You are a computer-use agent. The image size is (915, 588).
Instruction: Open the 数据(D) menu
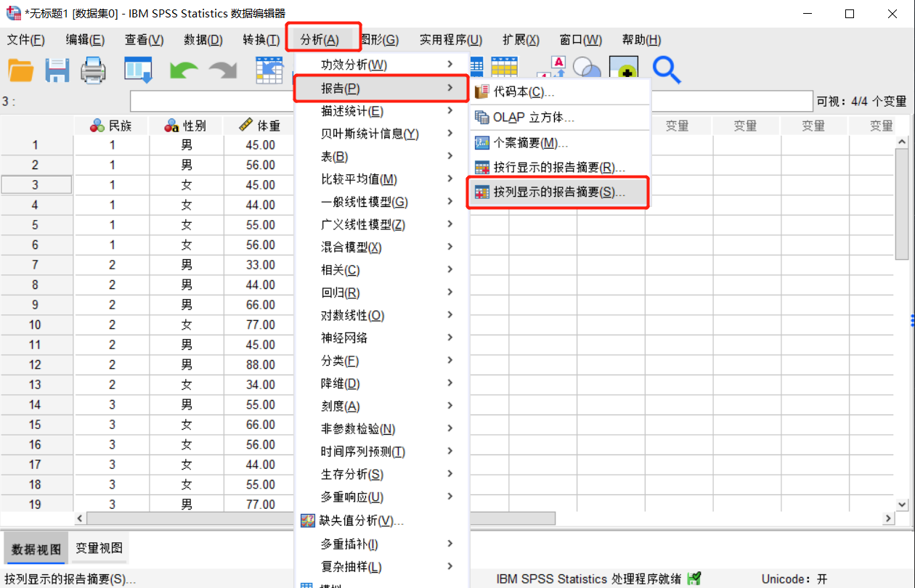(203, 40)
